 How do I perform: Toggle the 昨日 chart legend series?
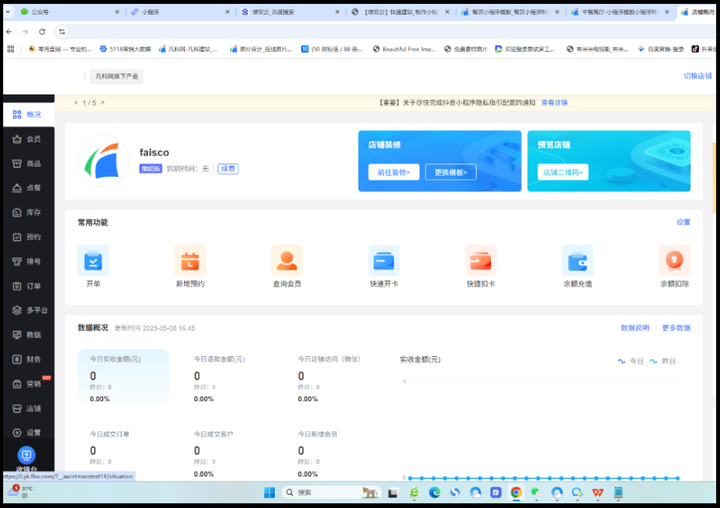[x=663, y=361]
